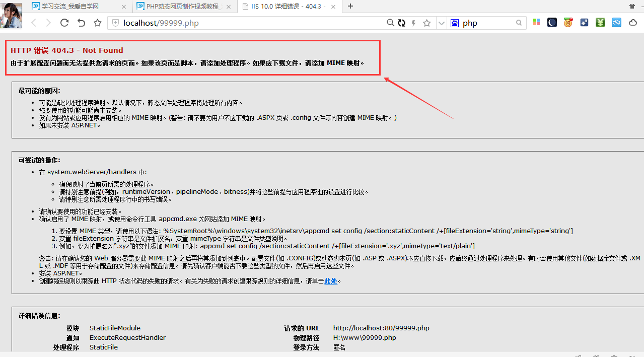Image resolution: width=644 pixels, height=357 pixels.
Task: Click the 此处 hyperlink about tracing rules
Action: click(x=330, y=281)
